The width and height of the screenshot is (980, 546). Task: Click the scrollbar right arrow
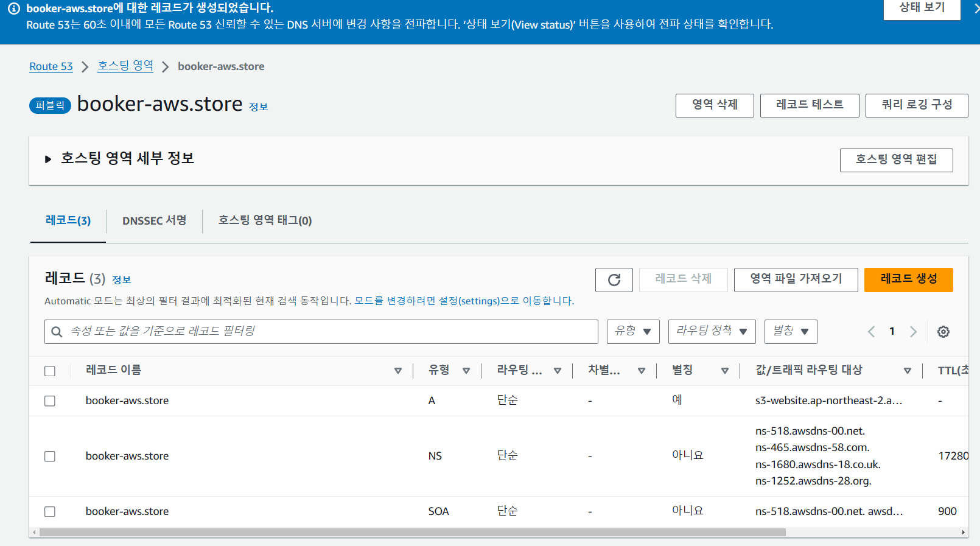(964, 533)
